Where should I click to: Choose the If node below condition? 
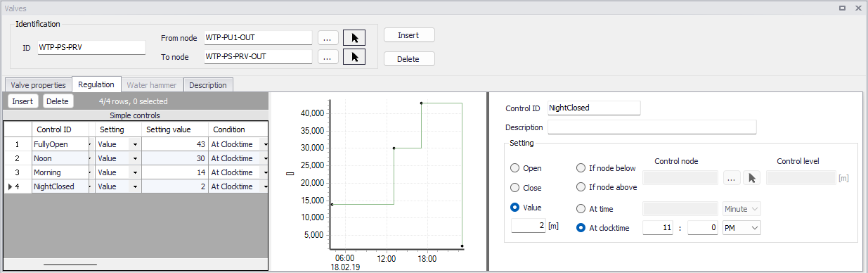581,168
